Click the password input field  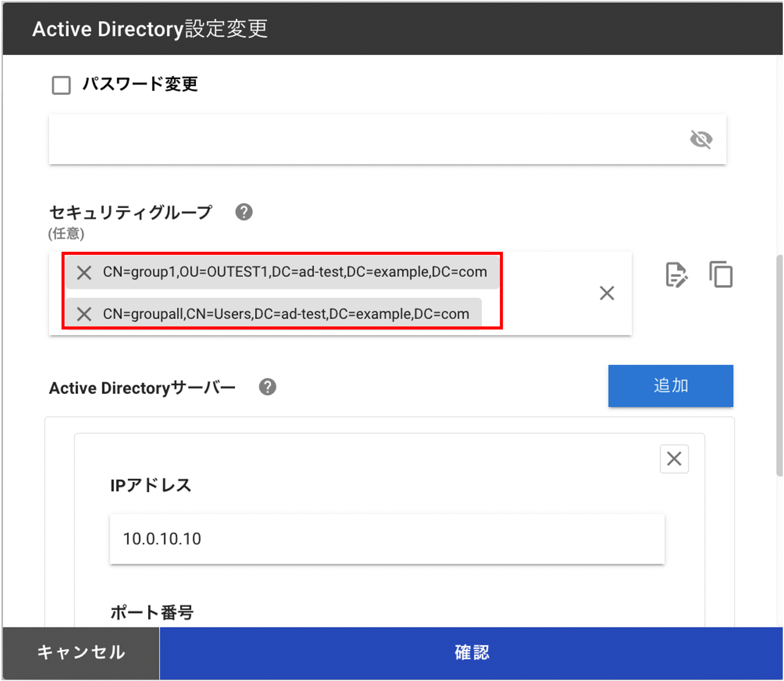point(387,139)
